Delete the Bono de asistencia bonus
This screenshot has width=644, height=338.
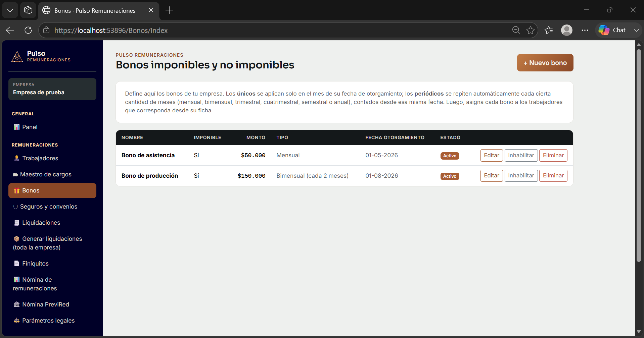(553, 155)
